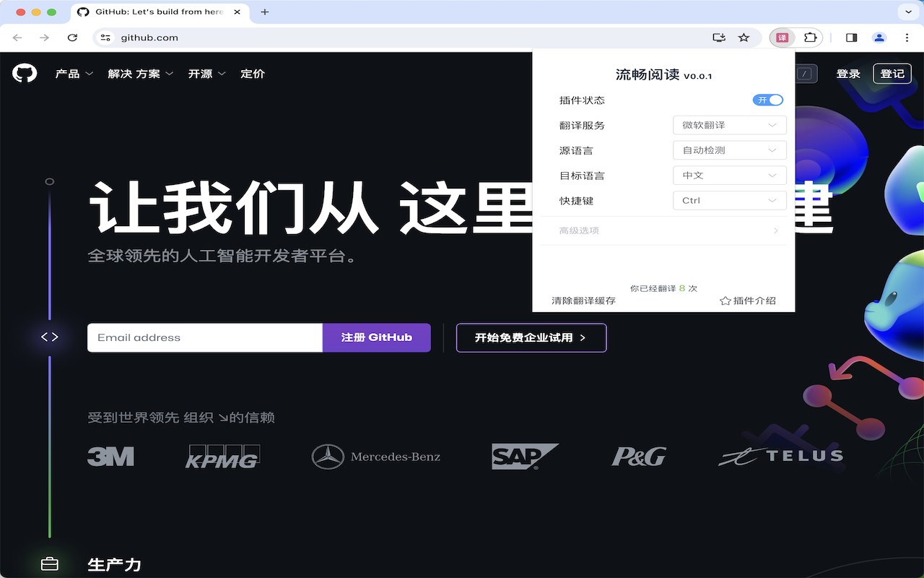
Task: Click the star icon beside 插件介绍
Action: (725, 301)
